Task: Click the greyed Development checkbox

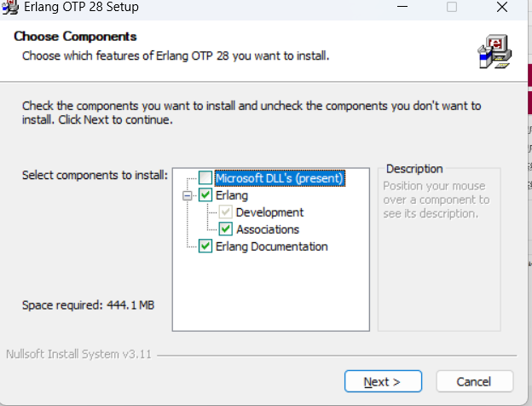Action: tap(226, 212)
